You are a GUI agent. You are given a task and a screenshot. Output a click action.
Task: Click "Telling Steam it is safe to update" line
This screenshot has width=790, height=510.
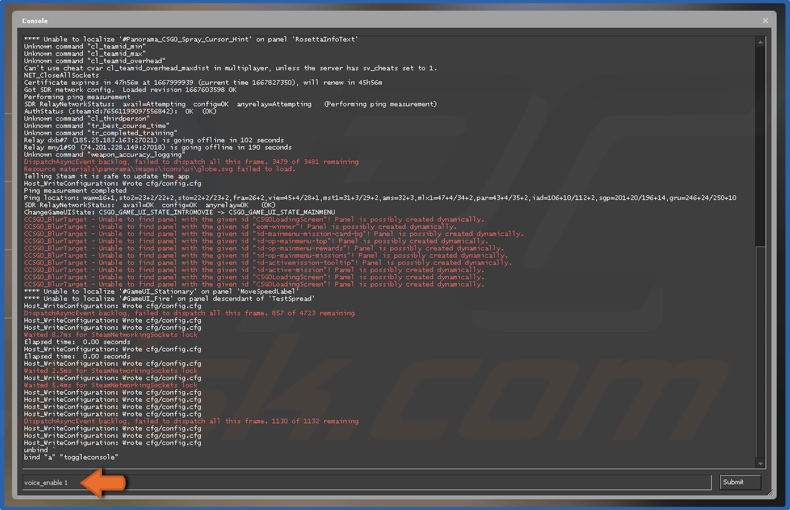point(106,176)
